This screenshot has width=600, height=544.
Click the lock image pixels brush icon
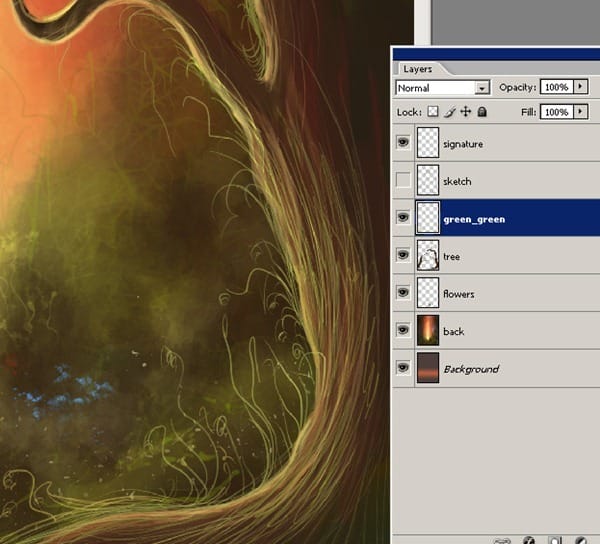[x=449, y=112]
